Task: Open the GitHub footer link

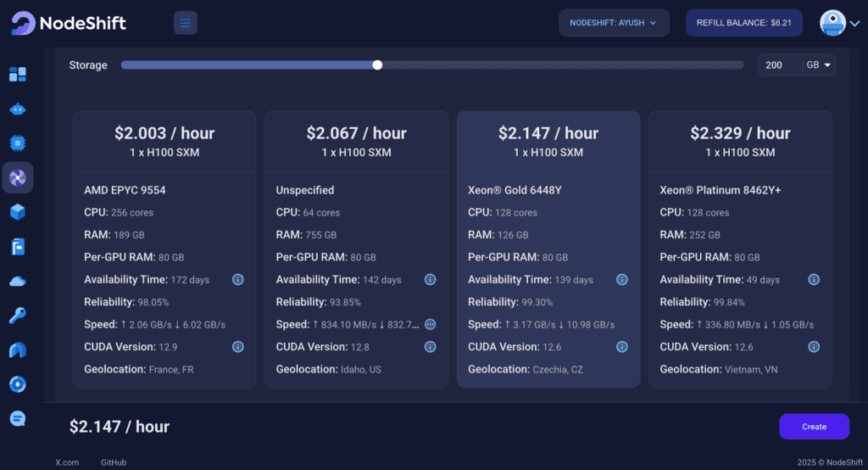Action: click(114, 462)
